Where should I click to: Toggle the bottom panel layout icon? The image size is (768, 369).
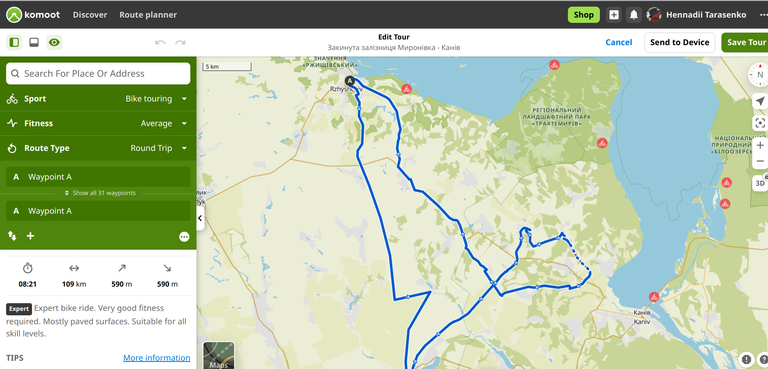34,43
